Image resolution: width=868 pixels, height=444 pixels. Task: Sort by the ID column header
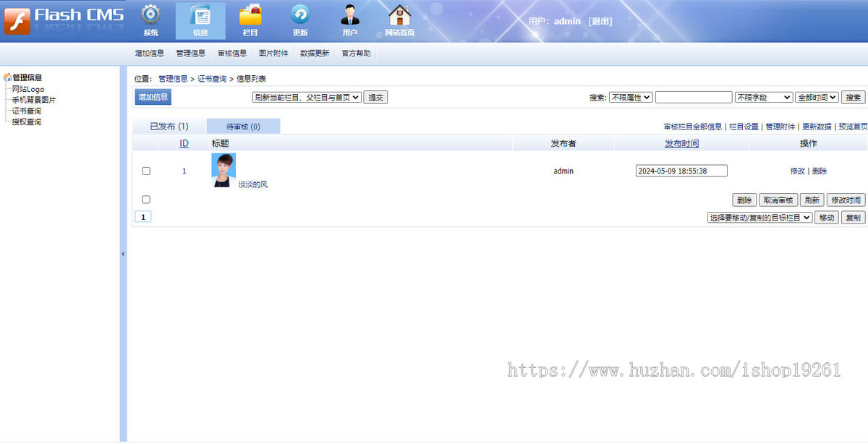(x=184, y=144)
